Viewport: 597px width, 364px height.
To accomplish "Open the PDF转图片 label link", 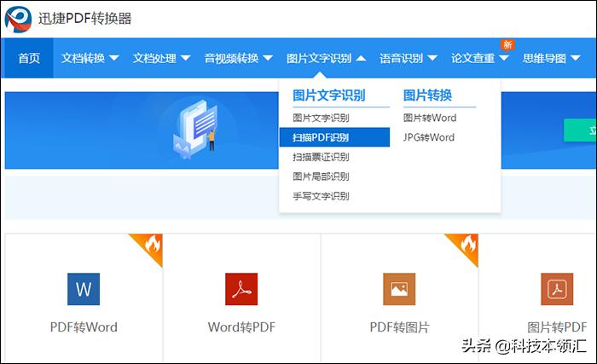I will pyautogui.click(x=399, y=327).
